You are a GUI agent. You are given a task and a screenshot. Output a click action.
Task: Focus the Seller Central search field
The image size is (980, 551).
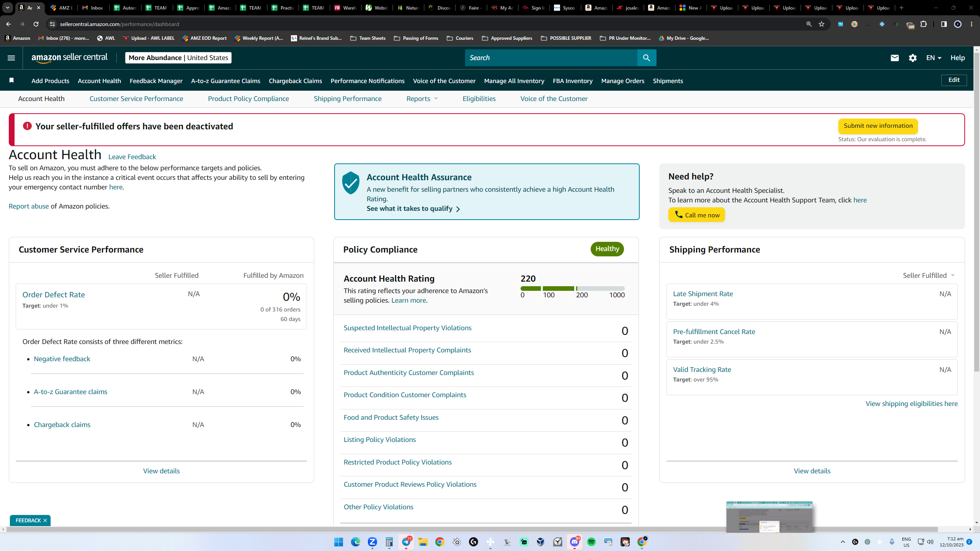[551, 58]
